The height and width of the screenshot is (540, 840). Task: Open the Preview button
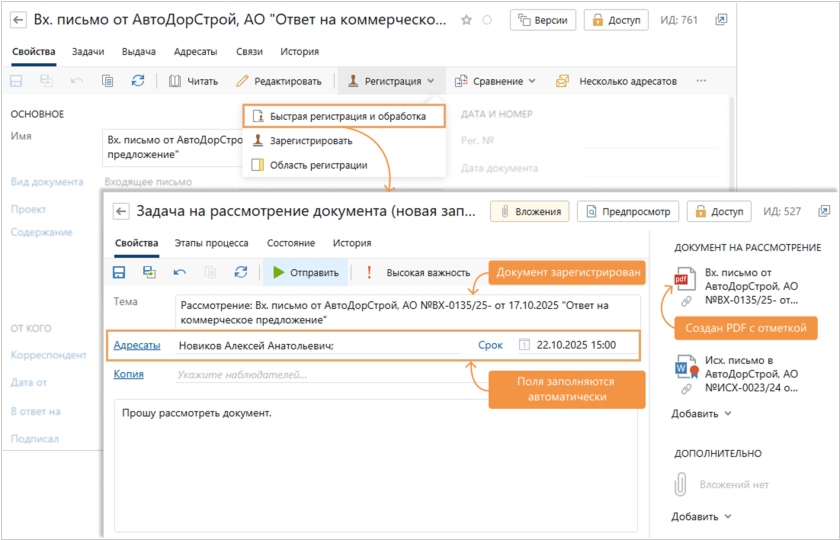[628, 211]
